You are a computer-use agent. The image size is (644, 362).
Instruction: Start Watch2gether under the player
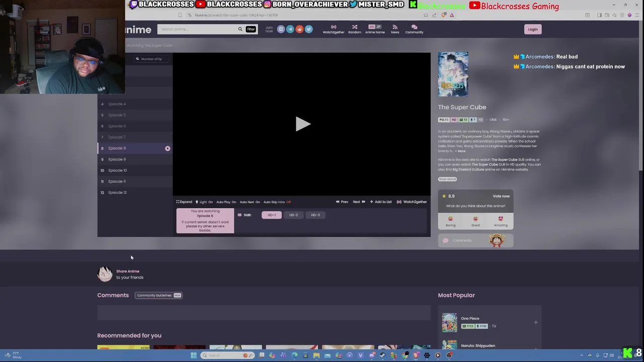[x=412, y=202]
